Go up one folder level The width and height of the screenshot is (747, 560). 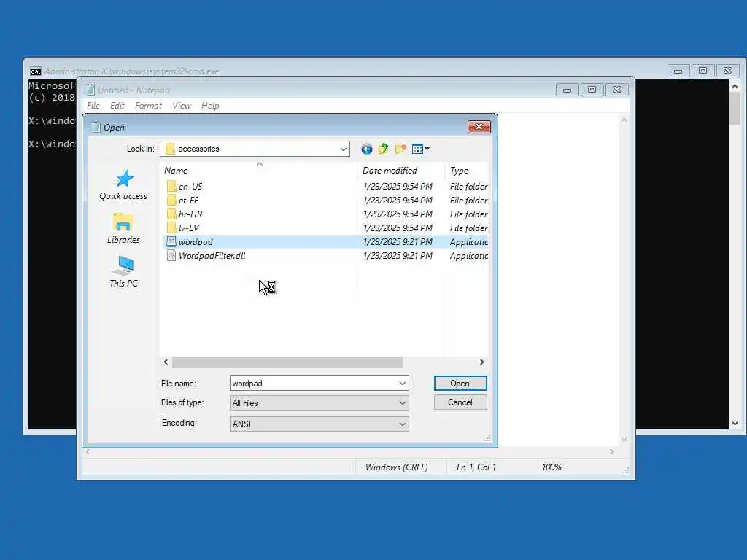[x=383, y=149]
